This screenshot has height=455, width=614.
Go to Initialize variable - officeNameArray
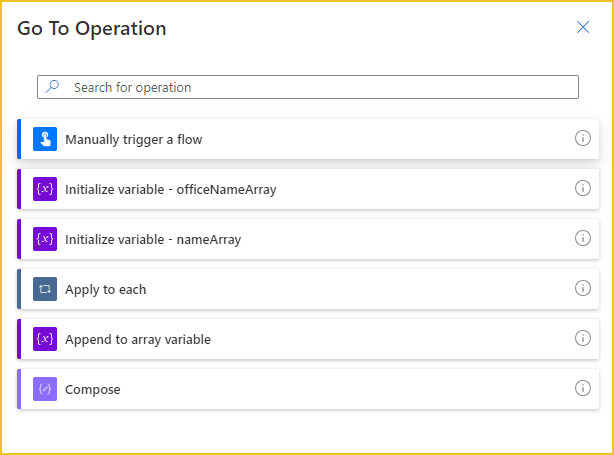308,189
